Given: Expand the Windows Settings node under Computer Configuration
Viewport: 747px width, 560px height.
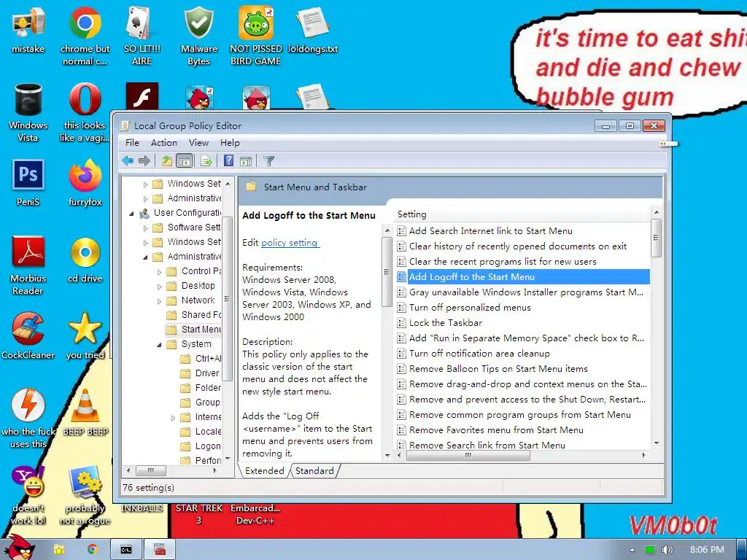Looking at the screenshot, I should [x=146, y=184].
